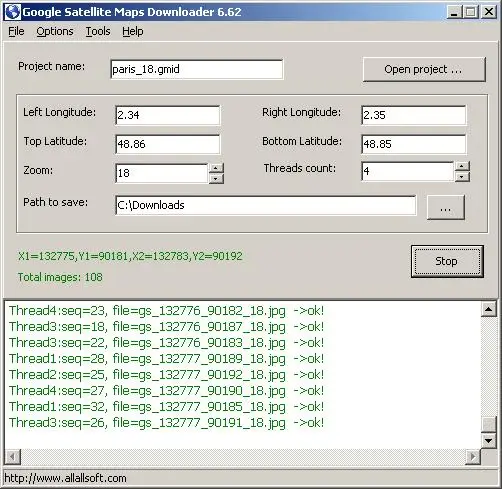
Task: Click the Top Latitude field
Action: click(168, 144)
